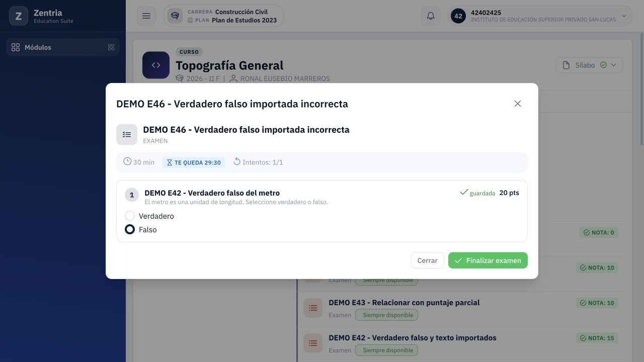Click the 20 pts score label

(x=509, y=193)
